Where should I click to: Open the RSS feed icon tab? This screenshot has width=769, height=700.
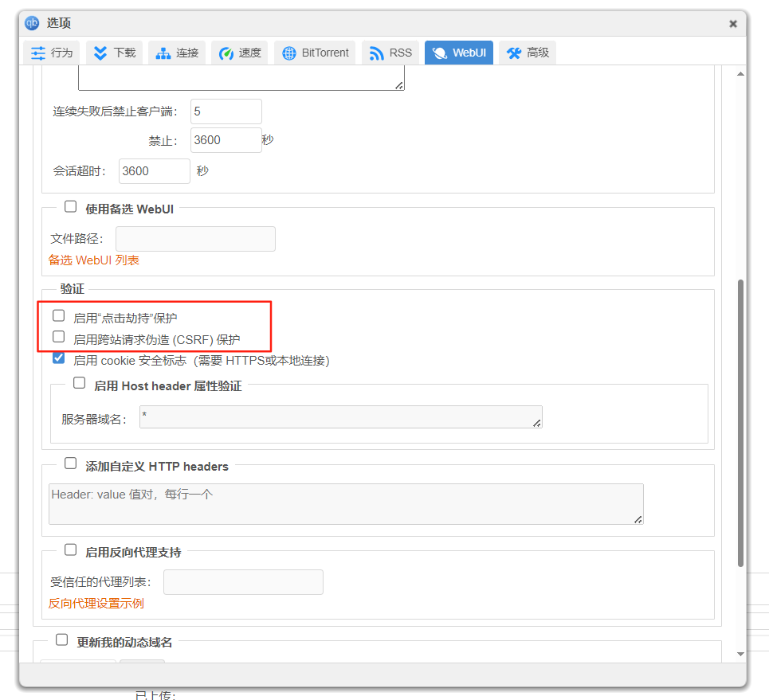377,53
